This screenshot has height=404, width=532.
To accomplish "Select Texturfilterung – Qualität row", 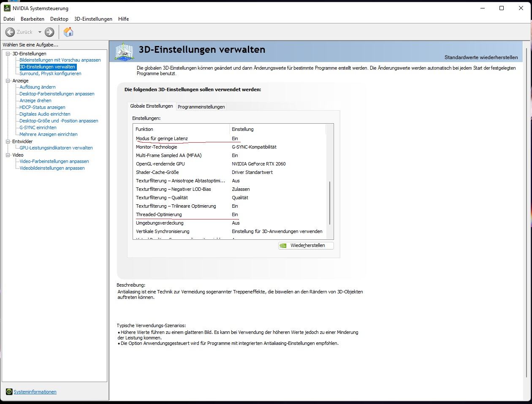I will click(x=230, y=198).
